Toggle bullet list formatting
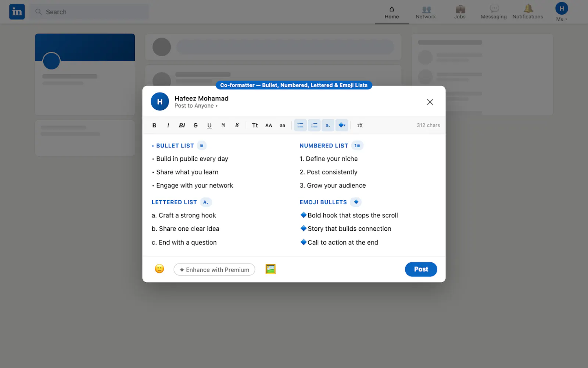This screenshot has width=588, height=368. tap(300, 125)
